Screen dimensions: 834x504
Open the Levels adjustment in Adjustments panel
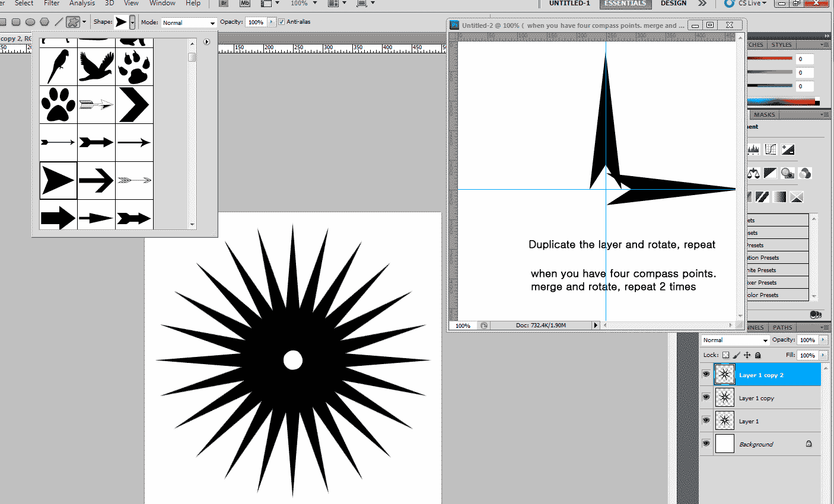[753, 149]
